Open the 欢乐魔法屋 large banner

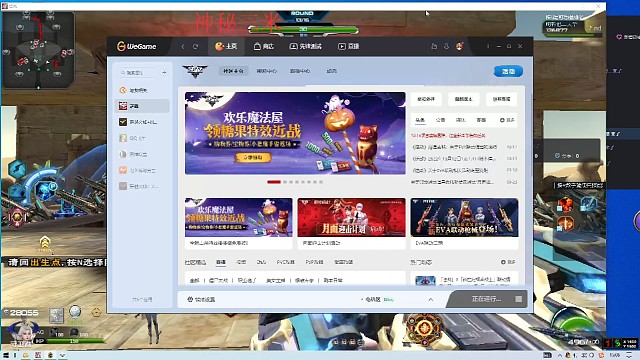pos(295,133)
